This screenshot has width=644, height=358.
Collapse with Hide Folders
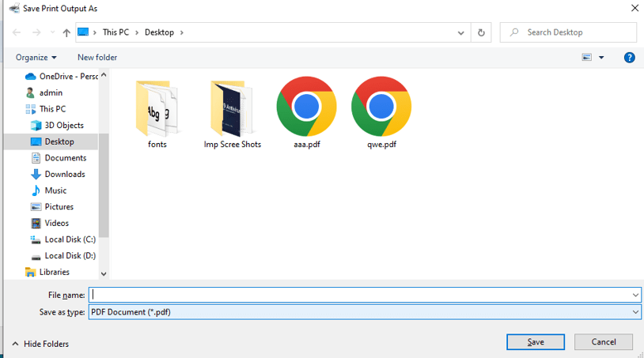(40, 344)
